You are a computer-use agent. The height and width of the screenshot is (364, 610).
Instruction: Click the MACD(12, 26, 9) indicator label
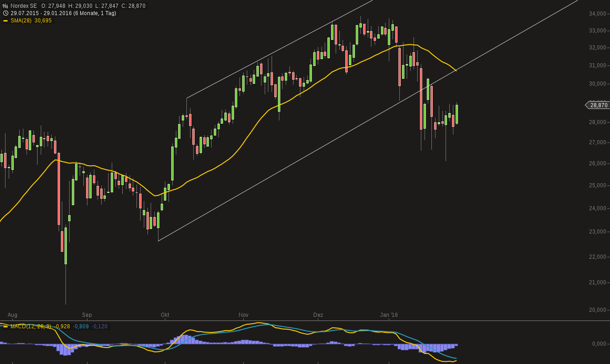pyautogui.click(x=31, y=326)
